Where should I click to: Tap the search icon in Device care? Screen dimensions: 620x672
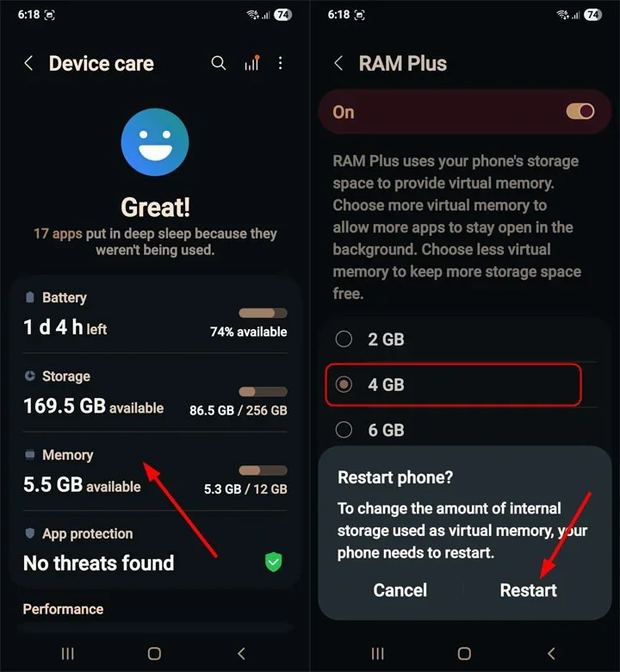point(219,63)
